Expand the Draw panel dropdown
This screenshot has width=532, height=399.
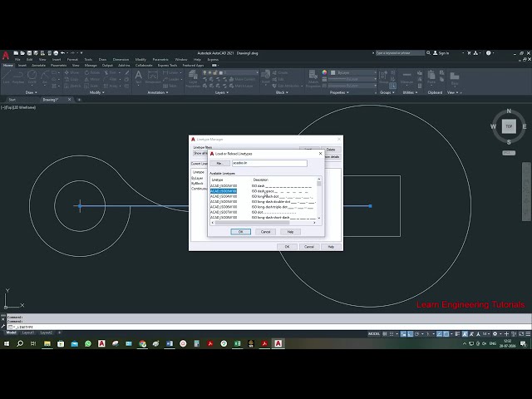(x=32, y=92)
